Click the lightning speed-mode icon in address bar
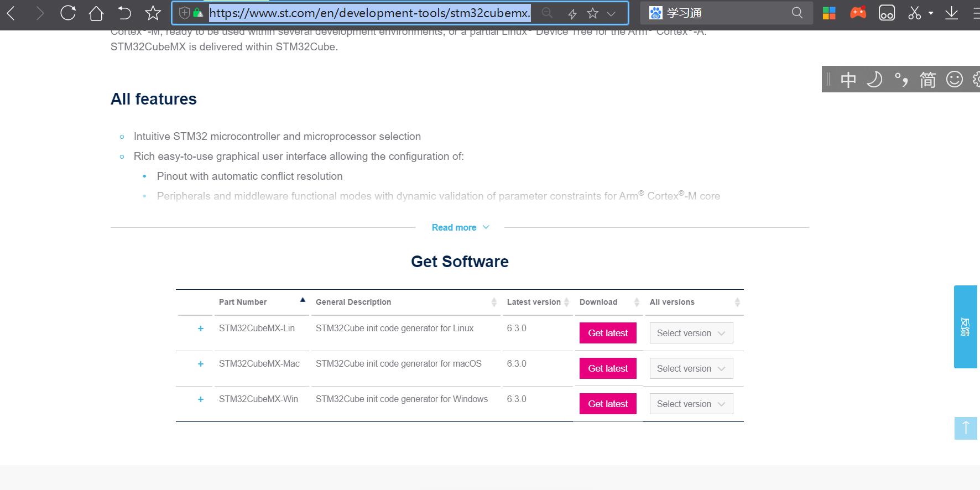Viewport: 980px width, 490px height. (572, 13)
